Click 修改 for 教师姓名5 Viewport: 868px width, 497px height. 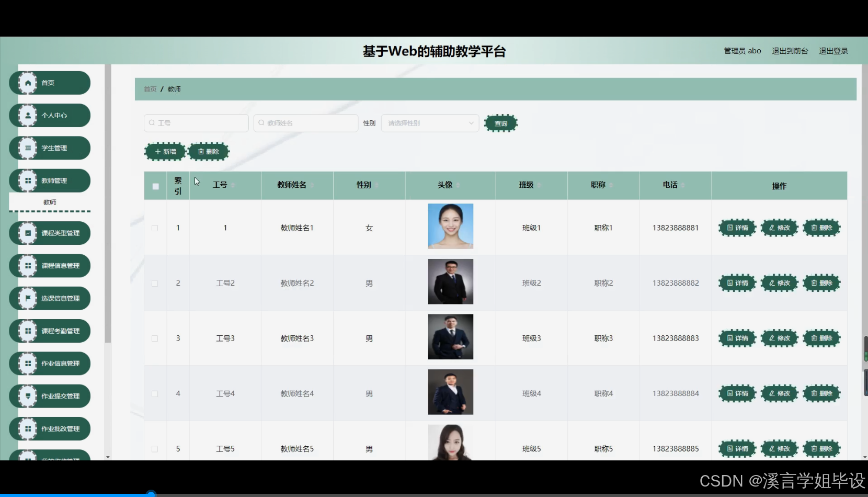click(779, 449)
